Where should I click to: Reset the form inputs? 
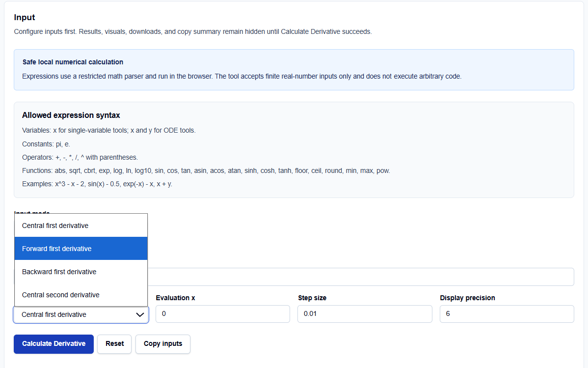pyautogui.click(x=114, y=344)
